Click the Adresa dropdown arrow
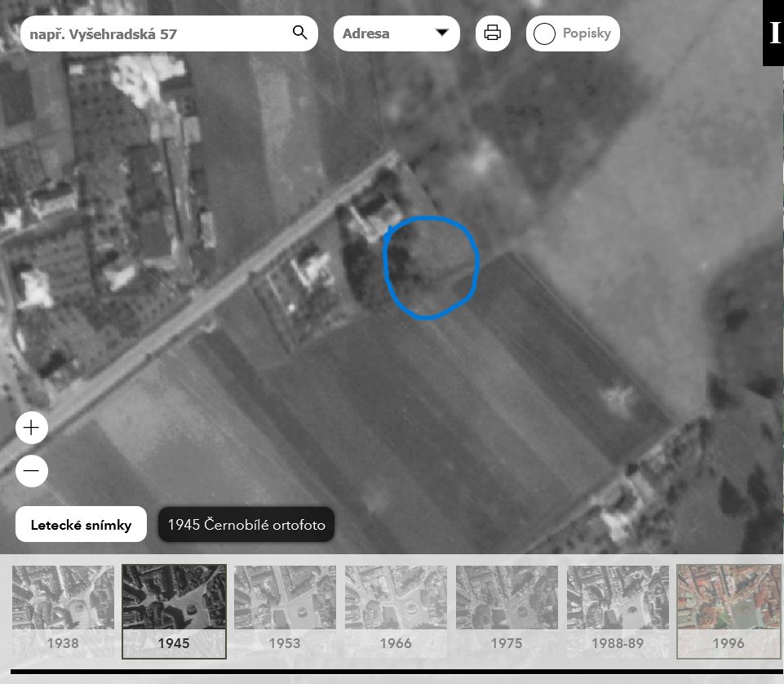This screenshot has width=784, height=684. pyautogui.click(x=442, y=33)
